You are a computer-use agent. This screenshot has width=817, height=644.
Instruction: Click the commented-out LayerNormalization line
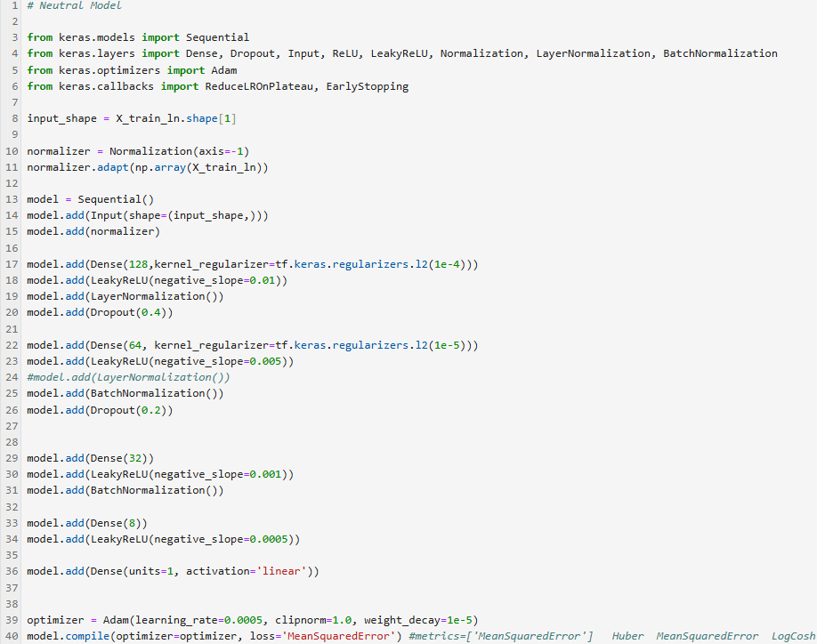point(128,377)
